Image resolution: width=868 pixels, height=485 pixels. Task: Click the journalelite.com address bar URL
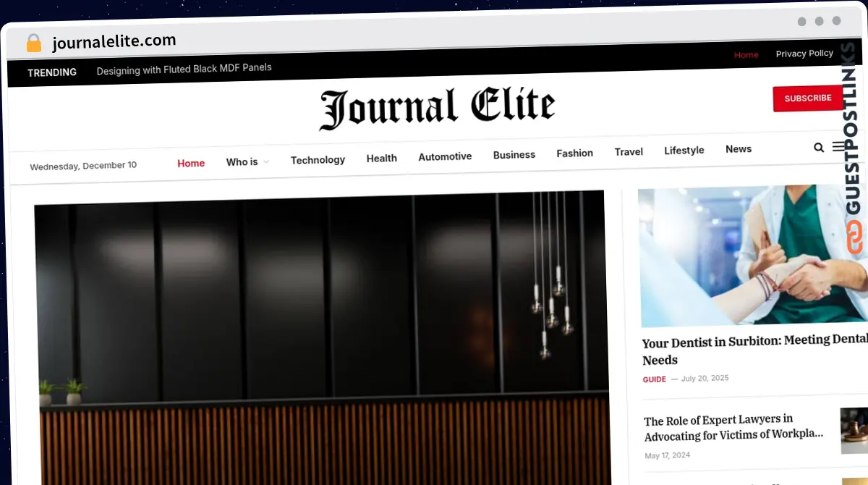[x=114, y=42]
